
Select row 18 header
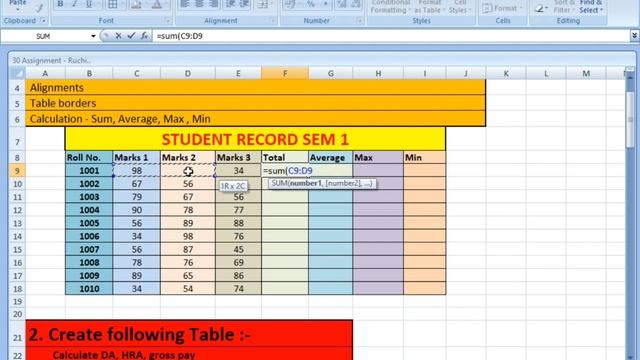17,289
